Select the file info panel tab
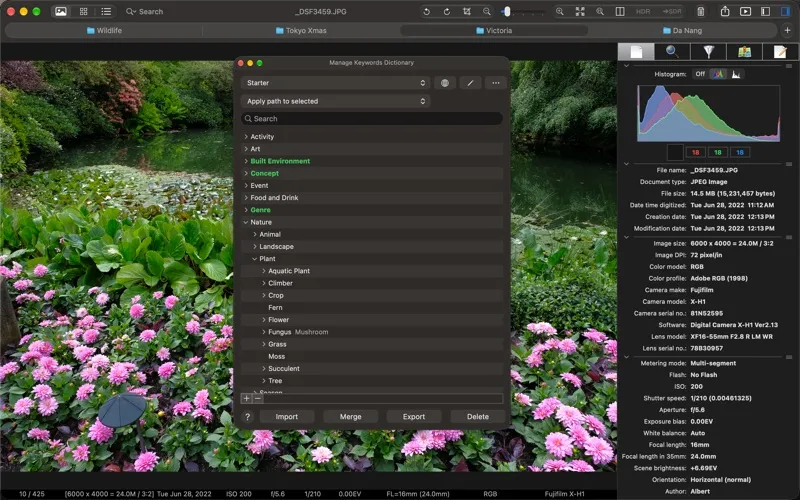The height and width of the screenshot is (500, 800). point(636,52)
